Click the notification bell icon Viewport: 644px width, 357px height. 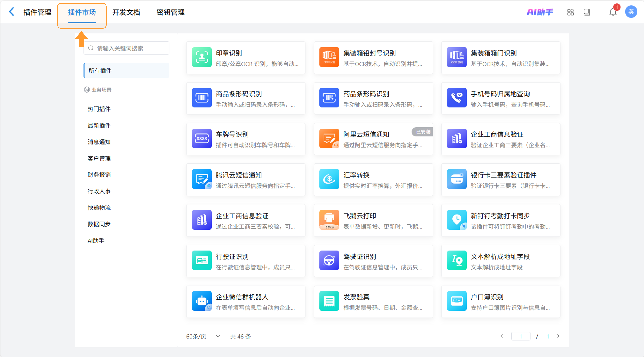[613, 12]
